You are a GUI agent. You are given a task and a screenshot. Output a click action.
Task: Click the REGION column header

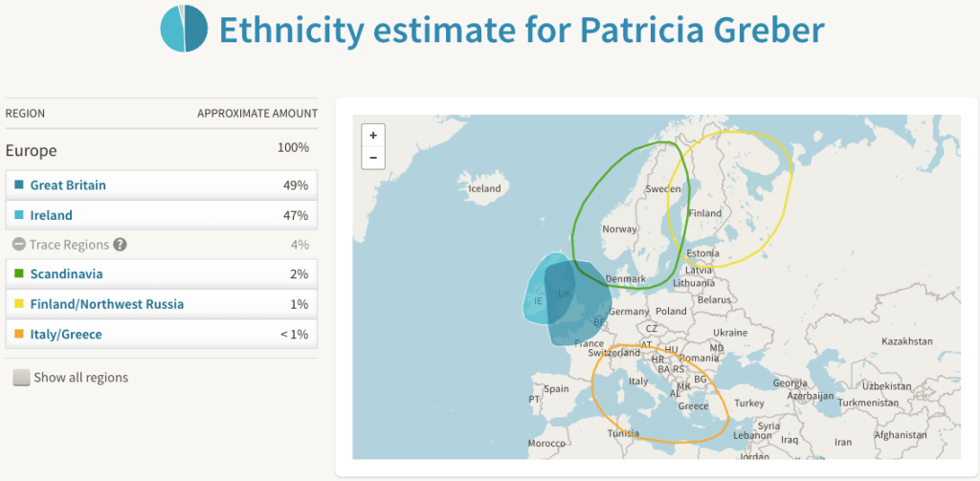click(x=25, y=114)
